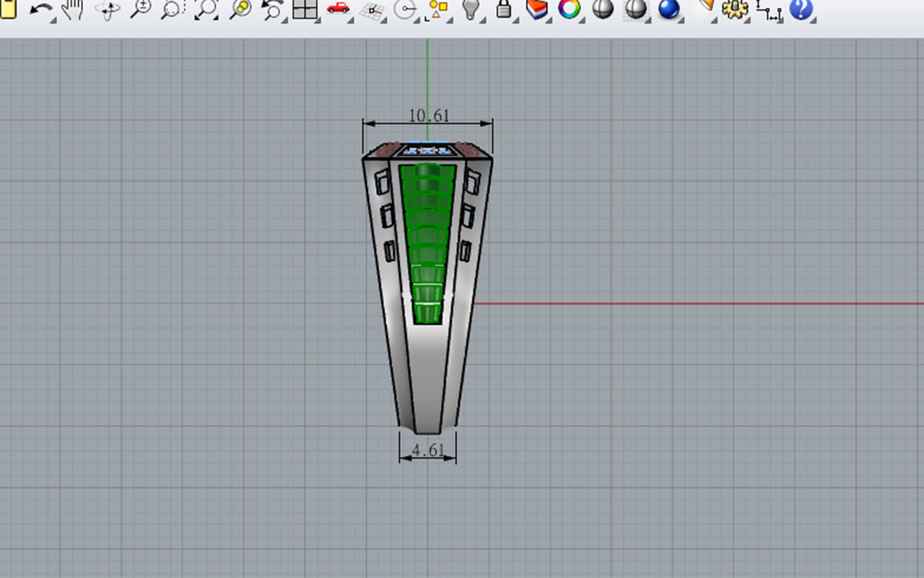Open the Layers panel icon
The height and width of the screenshot is (578, 924).
click(537, 9)
